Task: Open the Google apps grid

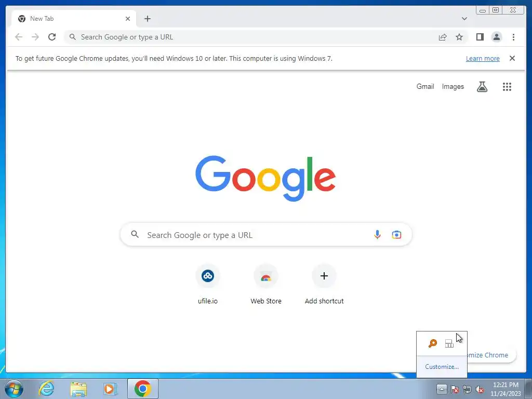Action: [507, 87]
